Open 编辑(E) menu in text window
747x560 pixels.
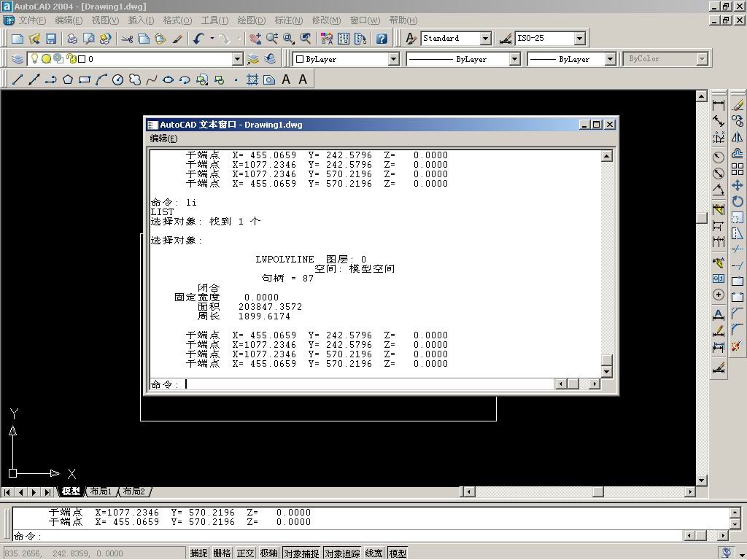click(x=163, y=138)
